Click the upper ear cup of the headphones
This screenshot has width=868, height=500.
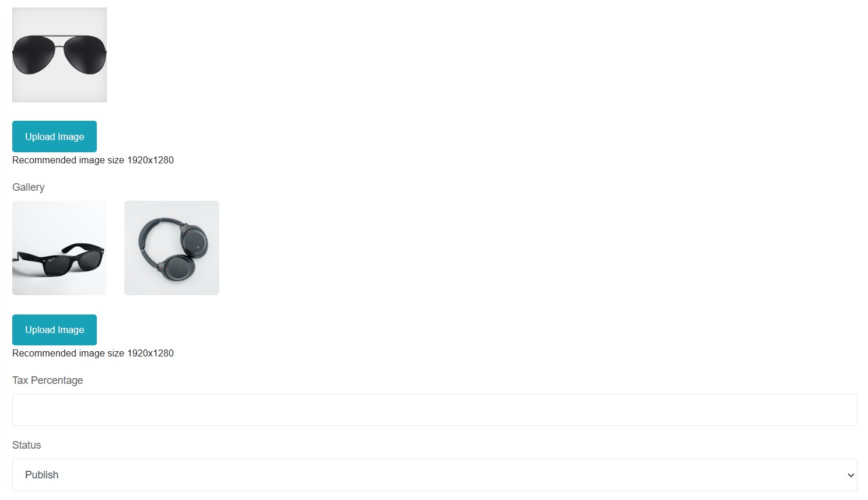click(x=195, y=242)
